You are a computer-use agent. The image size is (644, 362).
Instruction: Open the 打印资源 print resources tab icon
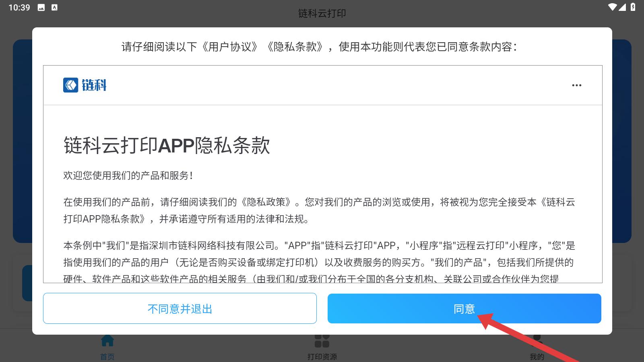(x=322, y=341)
